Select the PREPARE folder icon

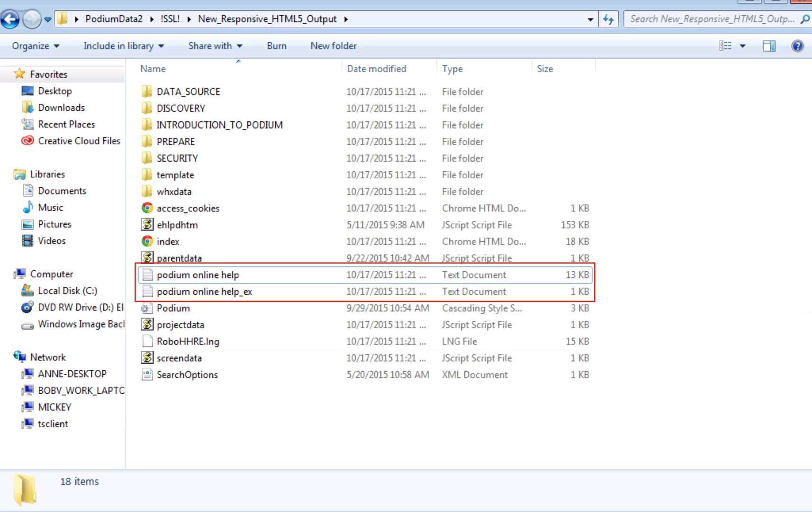(x=147, y=141)
